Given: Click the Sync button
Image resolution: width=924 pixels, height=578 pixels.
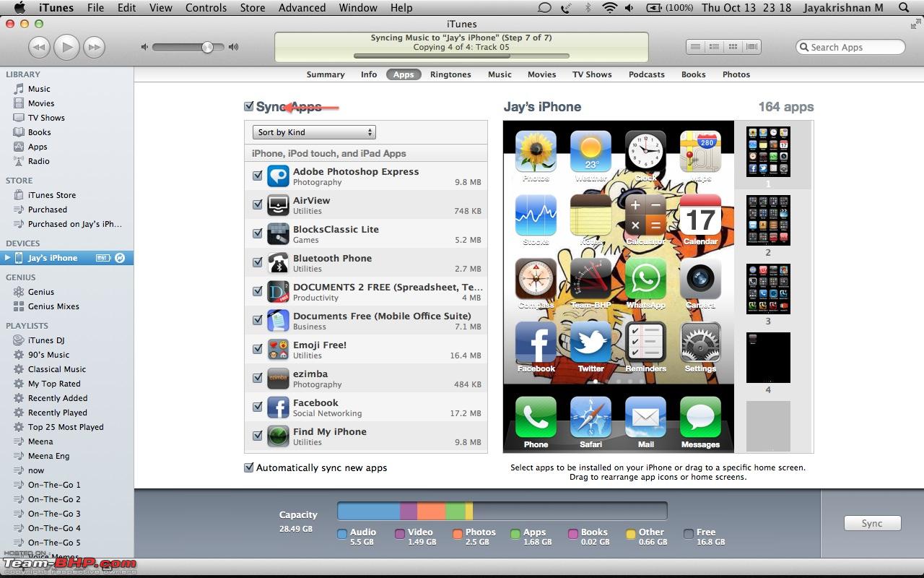Looking at the screenshot, I should pos(872,523).
